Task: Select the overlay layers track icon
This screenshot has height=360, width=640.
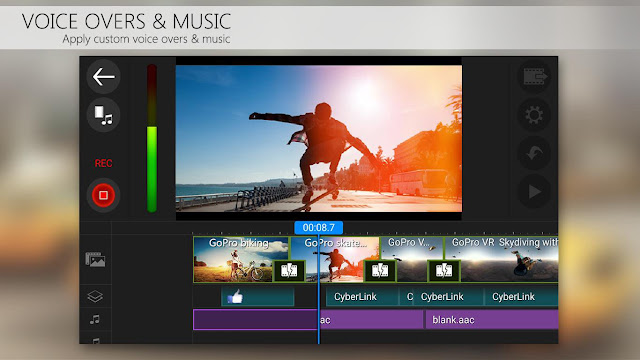Action: 95,296
